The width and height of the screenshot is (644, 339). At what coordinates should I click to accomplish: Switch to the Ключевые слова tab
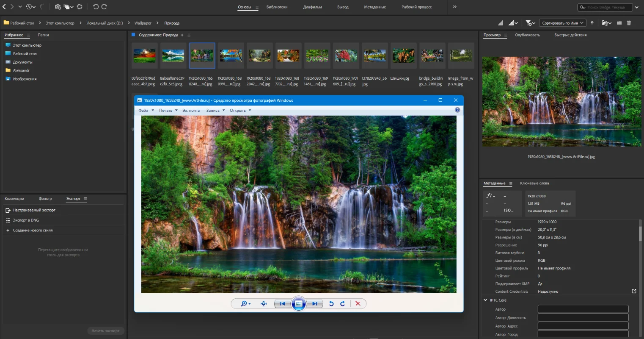click(534, 183)
